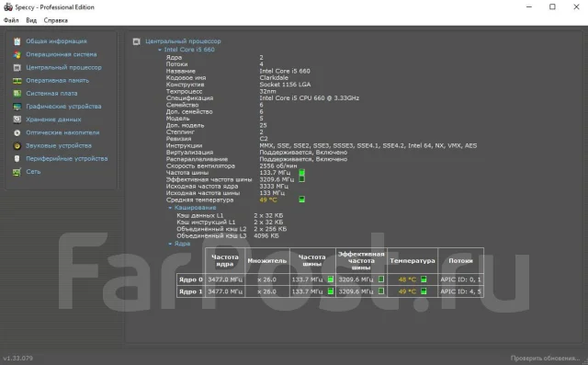The width and height of the screenshot is (588, 365).
Task: Click the Множитель column header
Action: coord(266,261)
